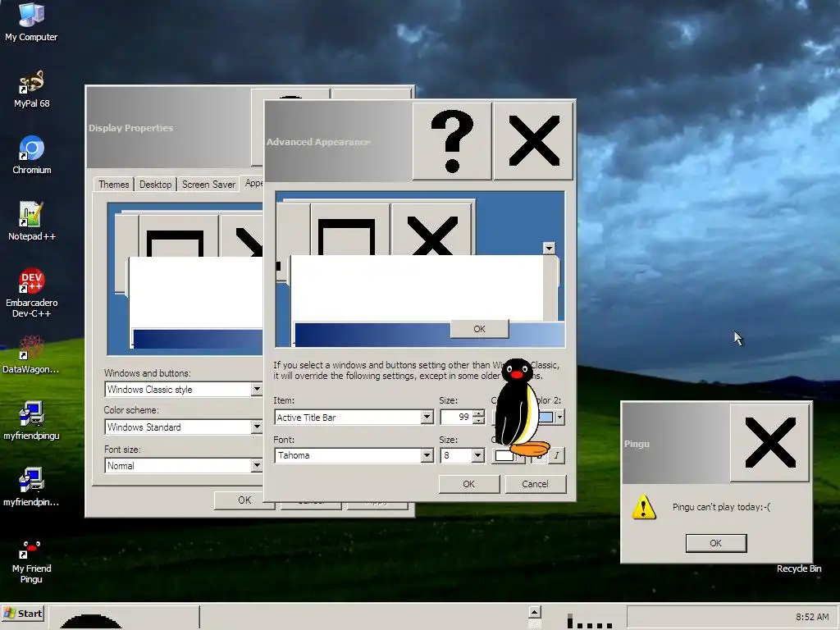The image size is (840, 630).
Task: Click the preview window's close X in Advanced Appearance
Action: (x=431, y=230)
